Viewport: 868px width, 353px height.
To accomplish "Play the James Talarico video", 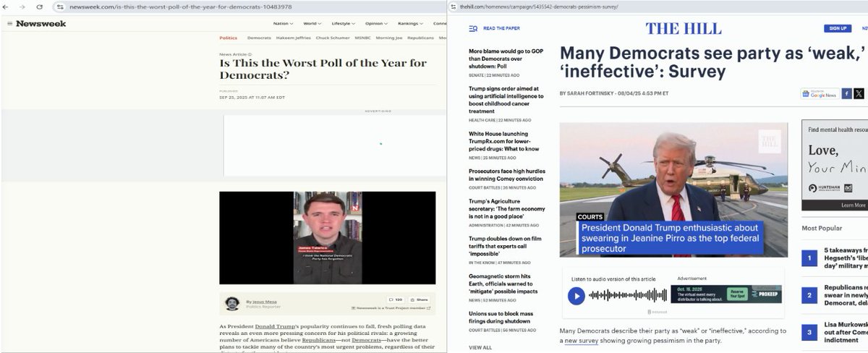I will point(327,237).
